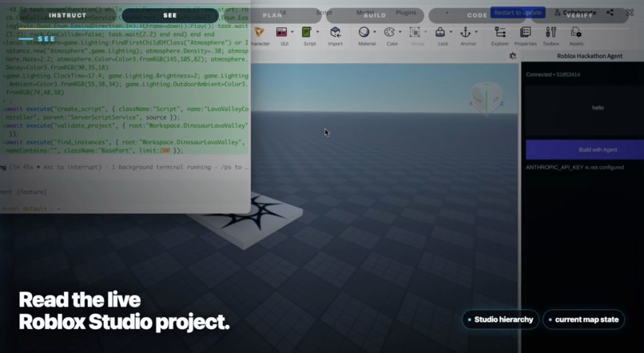The image size is (644, 353).
Task: Click the current map state pill
Action: 583,319
